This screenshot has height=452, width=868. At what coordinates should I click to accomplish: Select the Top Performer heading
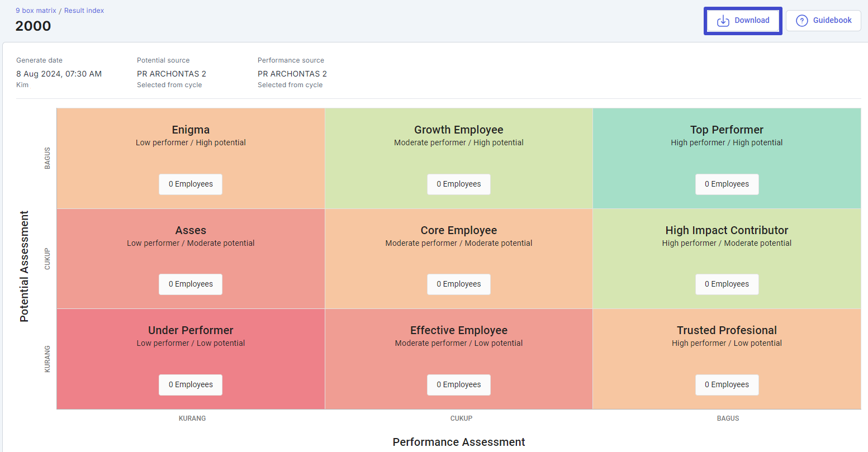pyautogui.click(x=727, y=130)
